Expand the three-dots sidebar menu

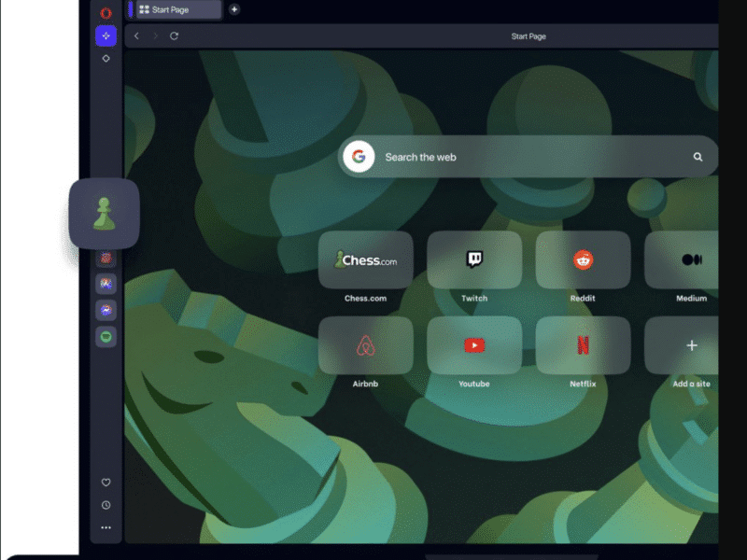106,527
